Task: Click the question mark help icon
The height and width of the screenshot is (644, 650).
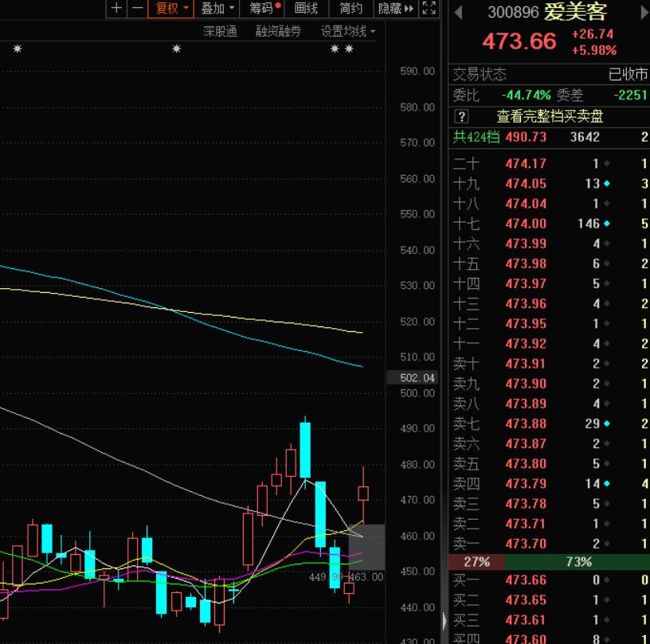Action: click(461, 116)
